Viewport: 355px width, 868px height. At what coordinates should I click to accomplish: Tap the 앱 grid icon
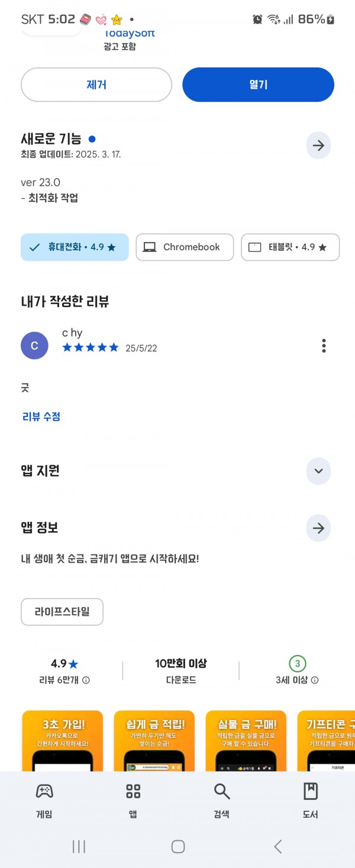(x=133, y=791)
